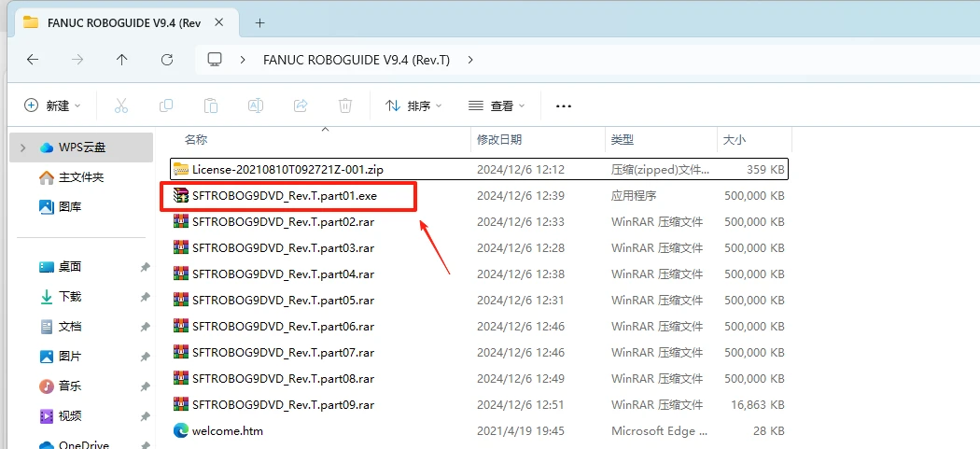Select the welcome.htm file
The width and height of the screenshot is (980, 449).
click(479, 431)
